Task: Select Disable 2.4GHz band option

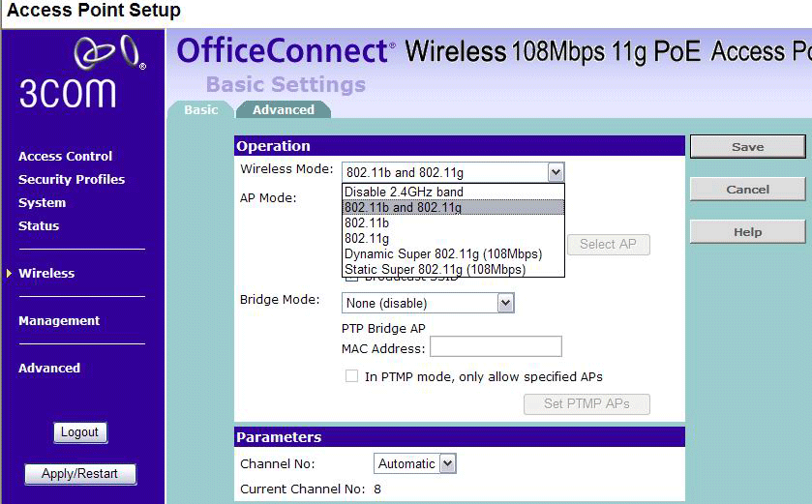Action: [404, 192]
